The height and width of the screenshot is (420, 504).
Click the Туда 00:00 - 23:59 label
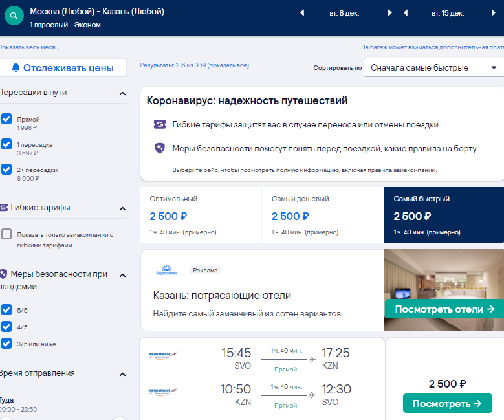tap(18, 404)
